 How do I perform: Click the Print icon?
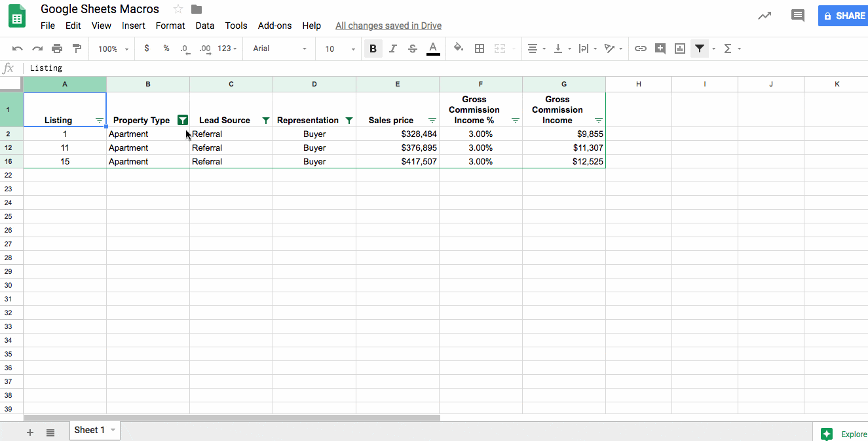(57, 48)
